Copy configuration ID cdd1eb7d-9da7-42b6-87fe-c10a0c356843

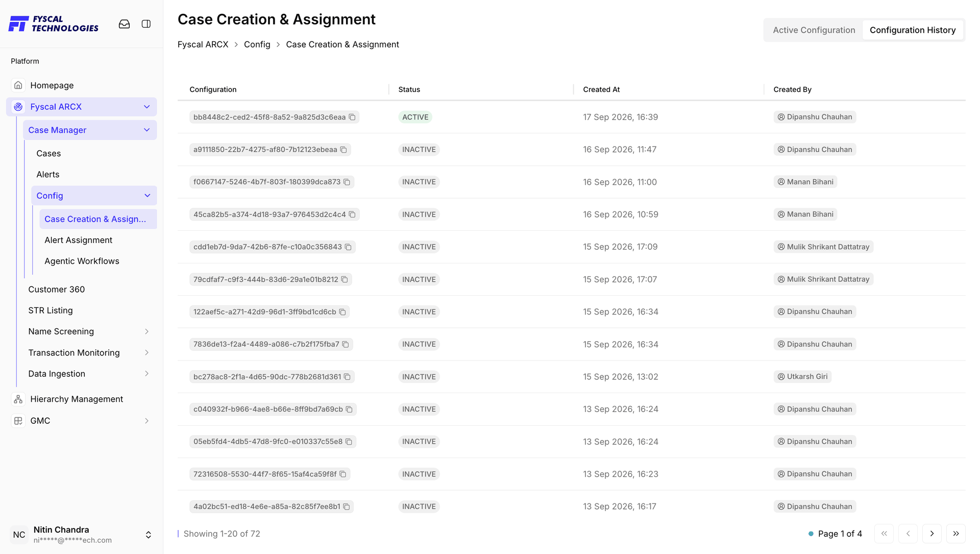click(348, 247)
